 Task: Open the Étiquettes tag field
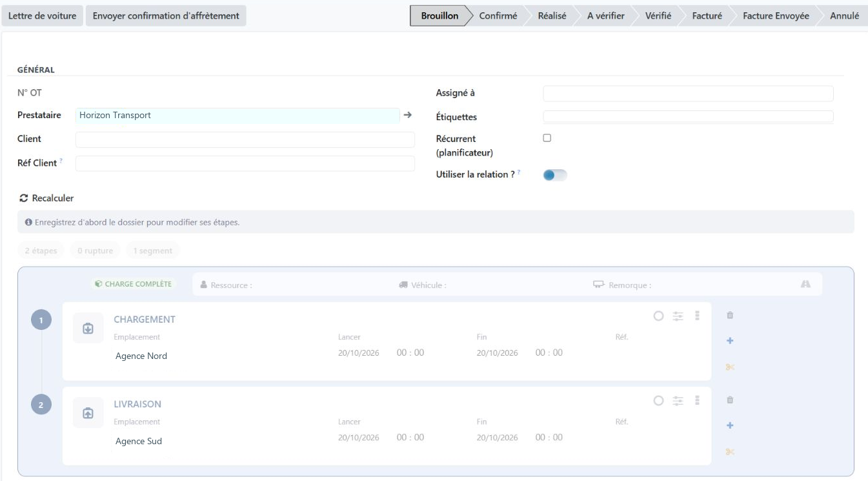(x=688, y=117)
